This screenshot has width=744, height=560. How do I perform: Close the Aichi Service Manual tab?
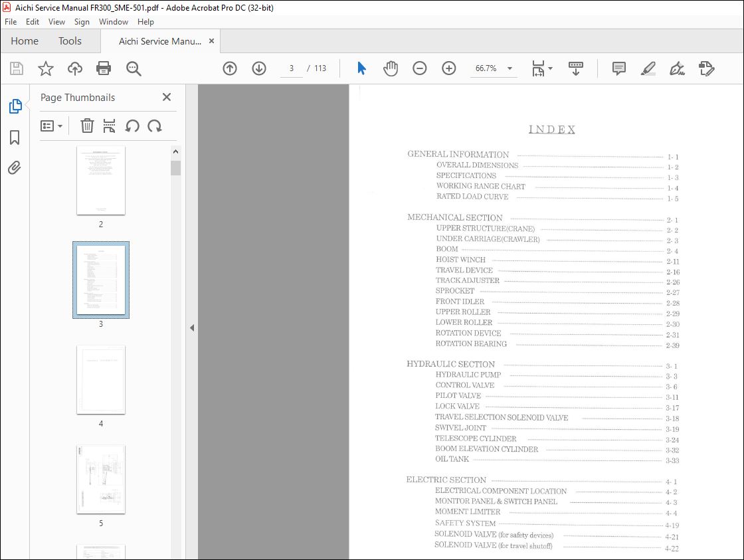(x=212, y=41)
